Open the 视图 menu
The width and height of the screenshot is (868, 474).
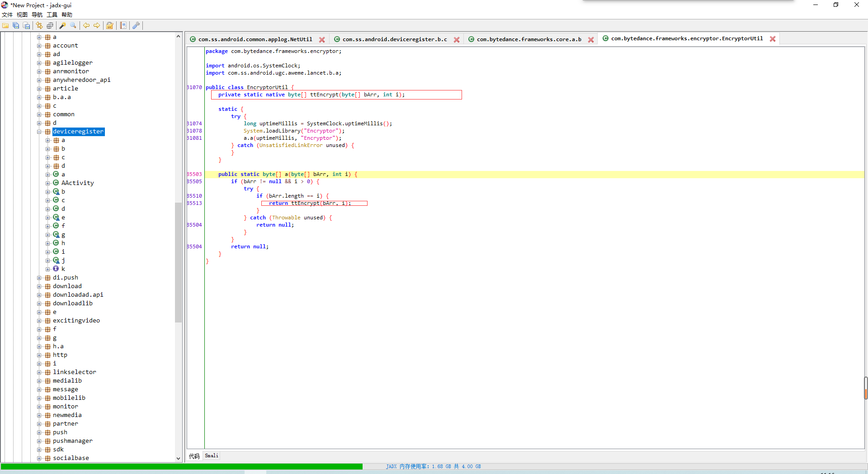click(x=22, y=15)
